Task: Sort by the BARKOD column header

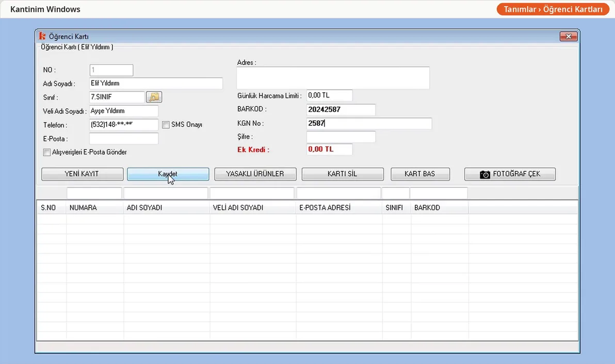Action: (x=440, y=208)
